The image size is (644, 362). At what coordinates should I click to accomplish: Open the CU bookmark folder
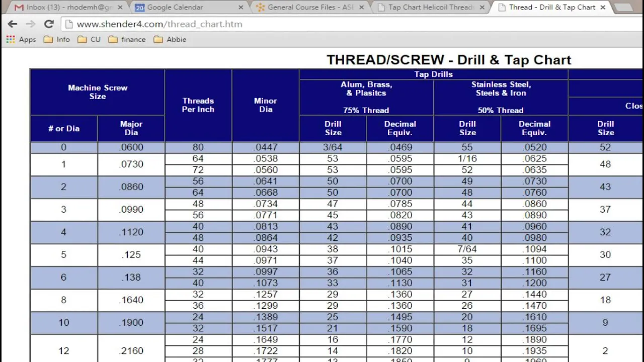click(89, 39)
